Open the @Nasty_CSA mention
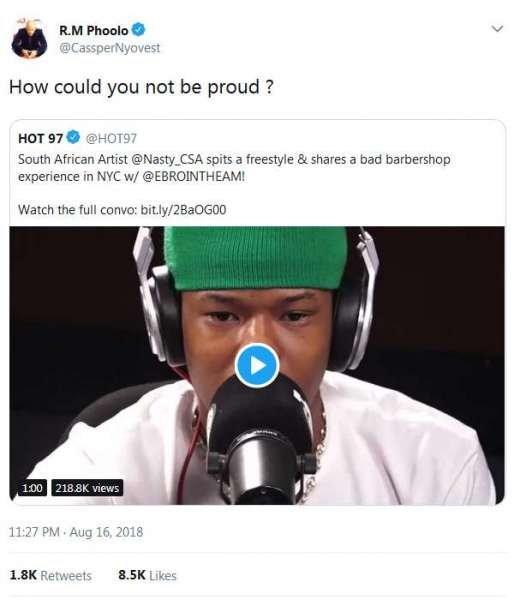Viewport: 514px width, 600px height. tap(167, 159)
